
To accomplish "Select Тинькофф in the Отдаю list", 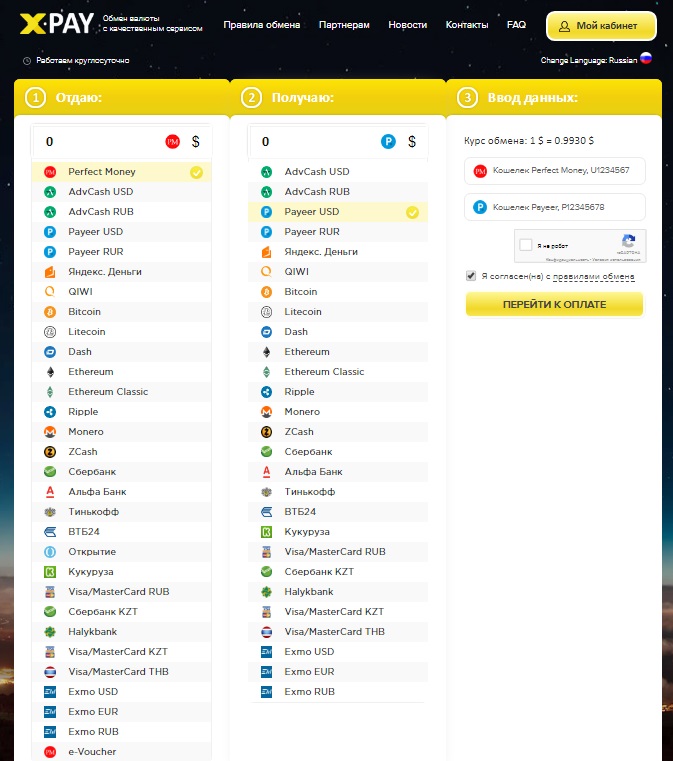I will click(x=121, y=512).
